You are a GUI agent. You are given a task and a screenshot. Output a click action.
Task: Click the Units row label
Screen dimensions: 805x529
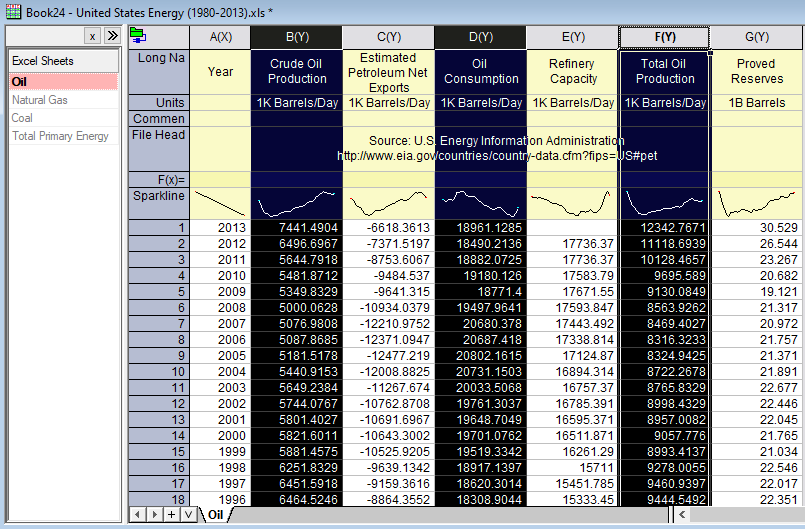[159, 102]
